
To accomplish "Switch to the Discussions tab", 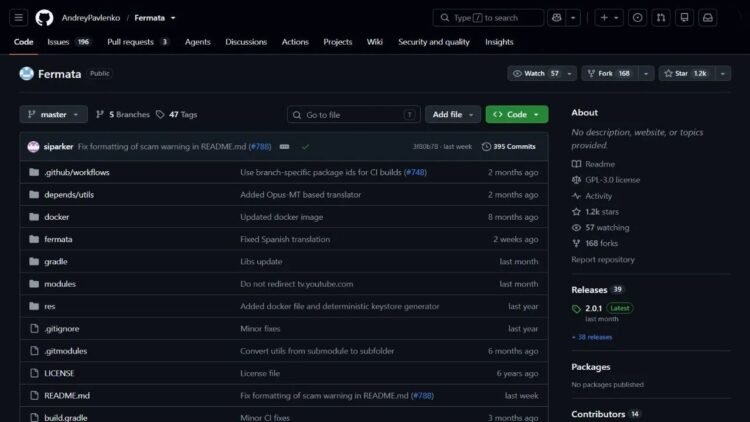I will (246, 42).
